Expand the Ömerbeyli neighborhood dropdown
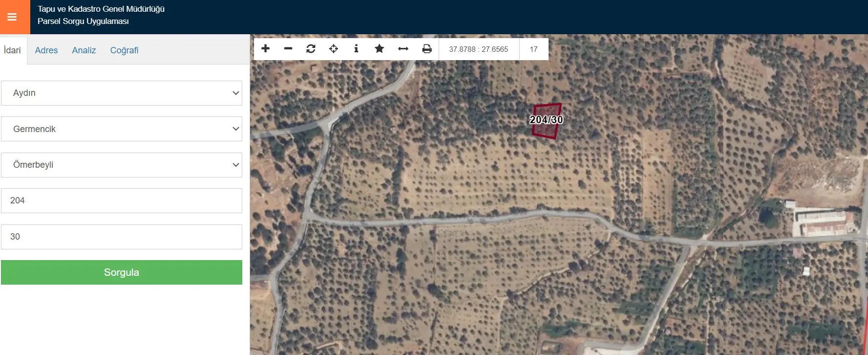The image size is (868, 355). (122, 165)
